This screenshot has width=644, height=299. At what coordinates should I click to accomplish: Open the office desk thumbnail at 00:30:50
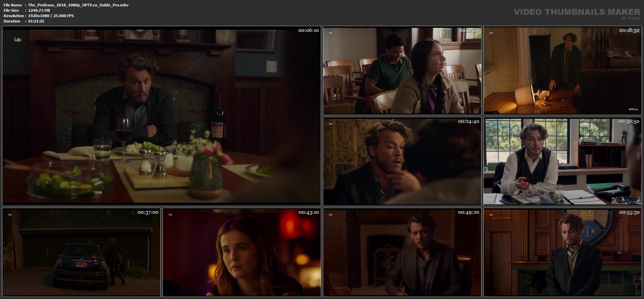tap(562, 161)
